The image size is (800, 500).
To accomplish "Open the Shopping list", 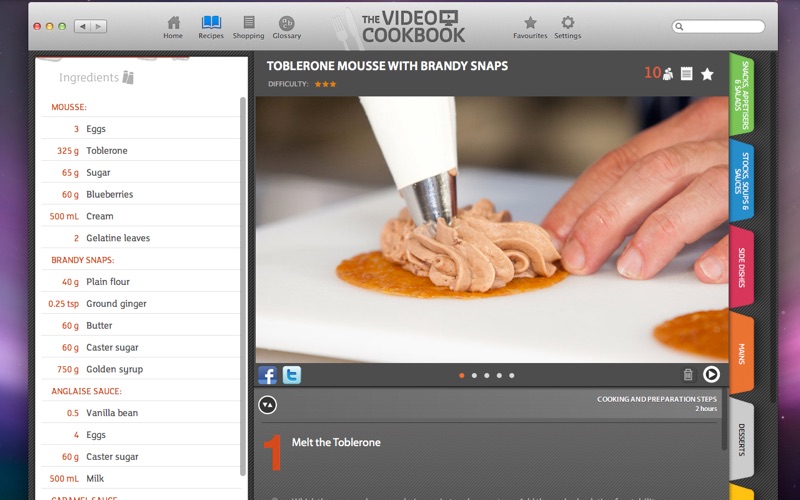I will 248,28.
